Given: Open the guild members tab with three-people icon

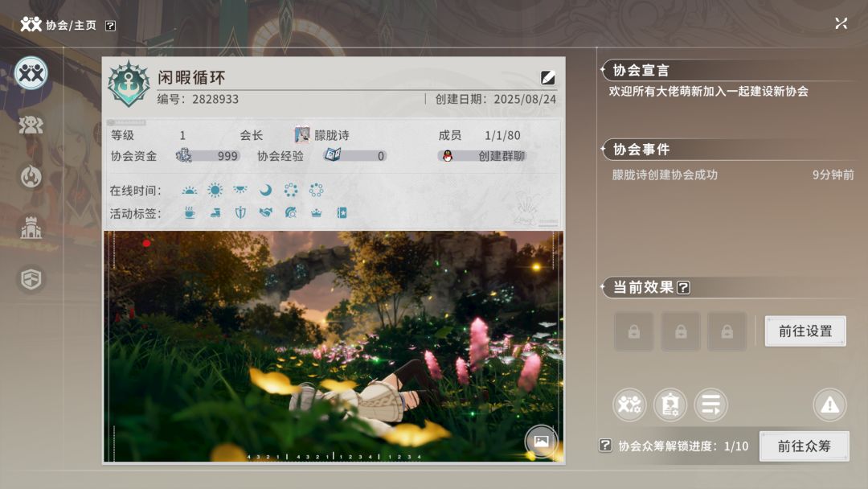Looking at the screenshot, I should pyautogui.click(x=31, y=125).
